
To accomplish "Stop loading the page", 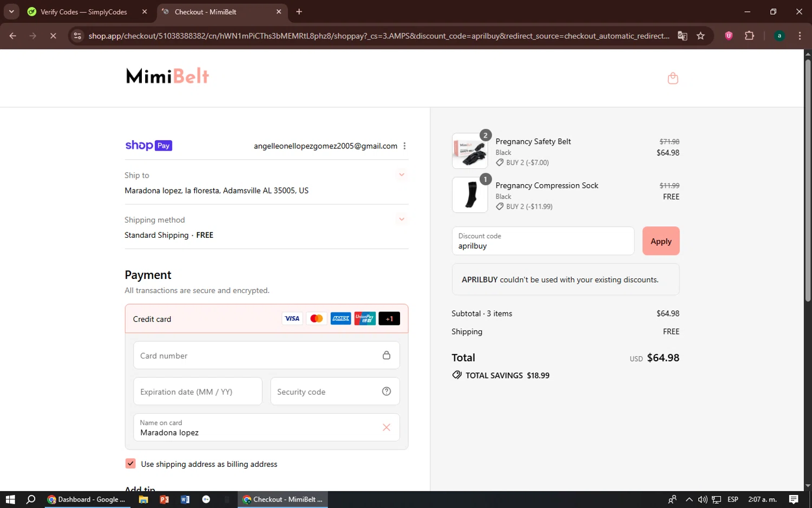I will 53,36.
